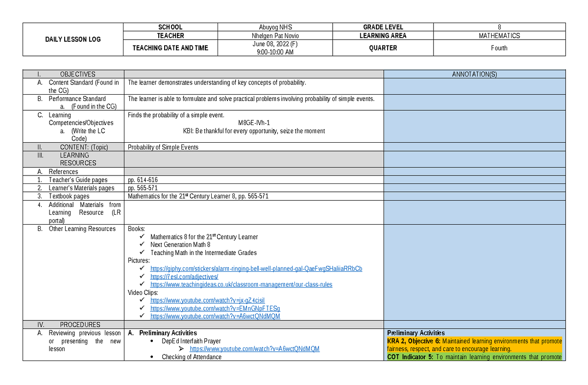Click the Probability of Simple Events content cell
This screenshot has width=588, height=385.
click(x=163, y=147)
